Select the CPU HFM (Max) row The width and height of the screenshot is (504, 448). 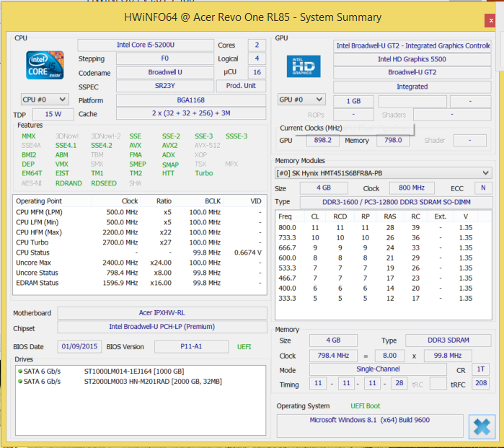pyautogui.click(x=139, y=232)
